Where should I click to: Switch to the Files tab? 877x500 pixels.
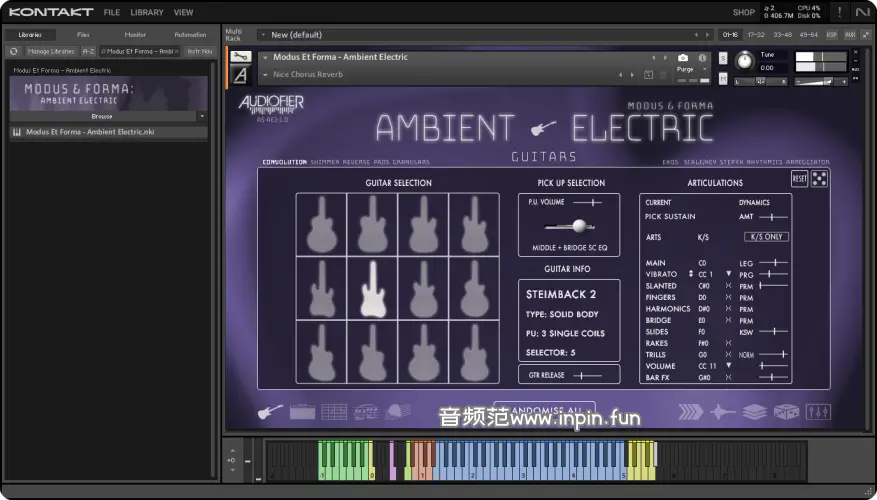coord(83,35)
